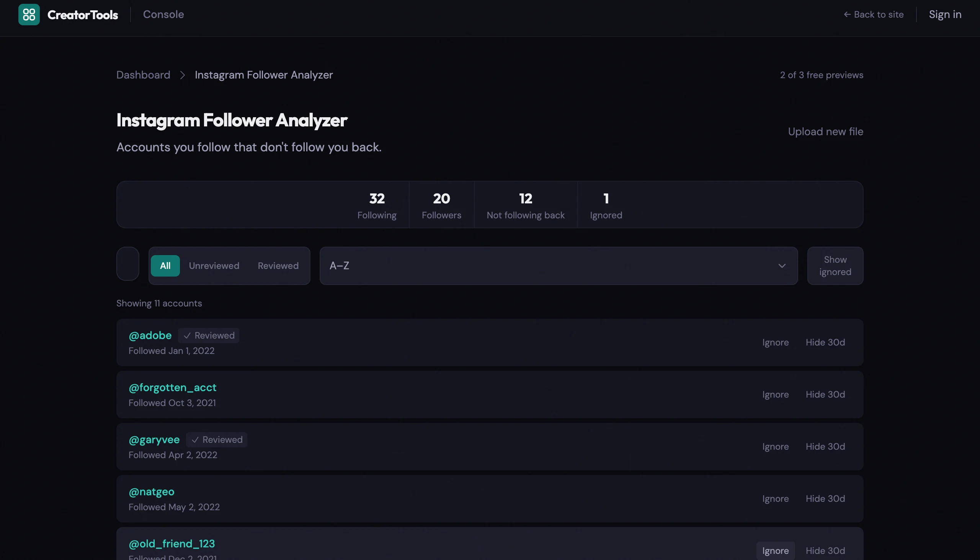
Task: Open the Console menu item
Action: click(x=164, y=14)
